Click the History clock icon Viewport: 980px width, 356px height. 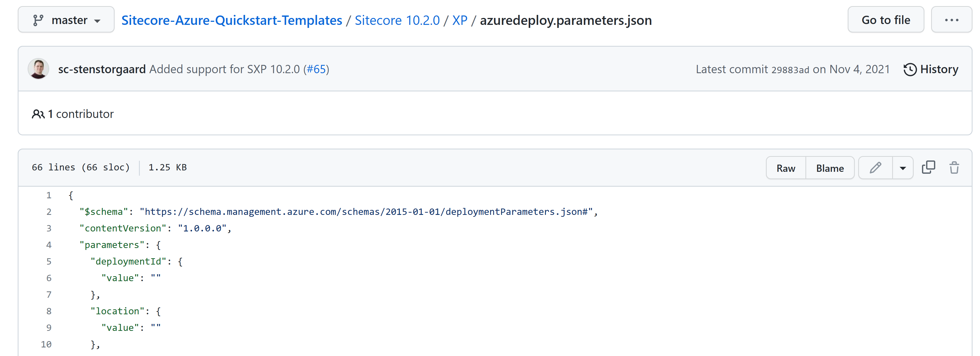click(x=910, y=70)
